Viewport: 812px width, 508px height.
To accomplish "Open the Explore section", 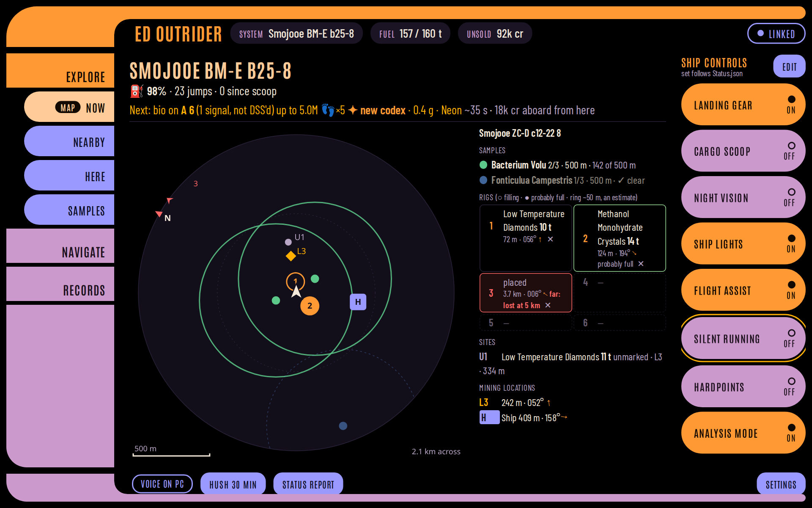I will click(x=60, y=71).
